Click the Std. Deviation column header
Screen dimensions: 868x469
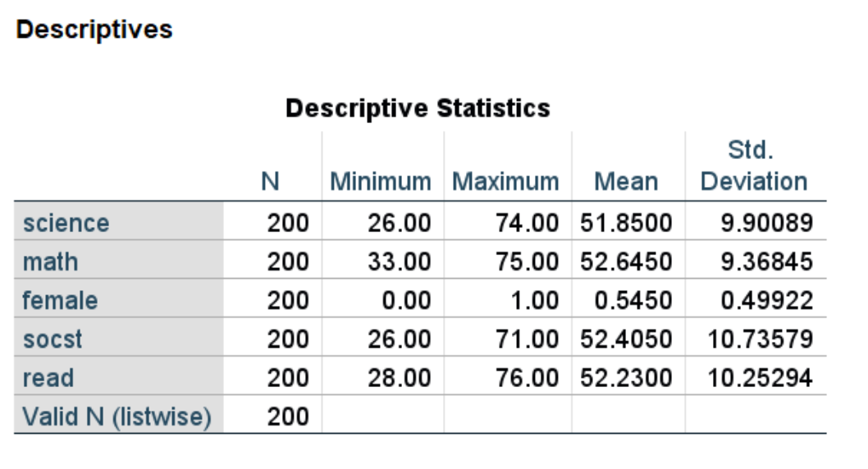754,166
